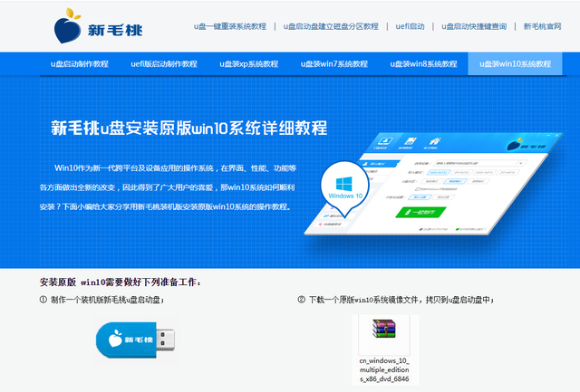Viewport: 580px width, 392px height.
Task: Open the device selection dropdown in banner app
Action: 480,163
